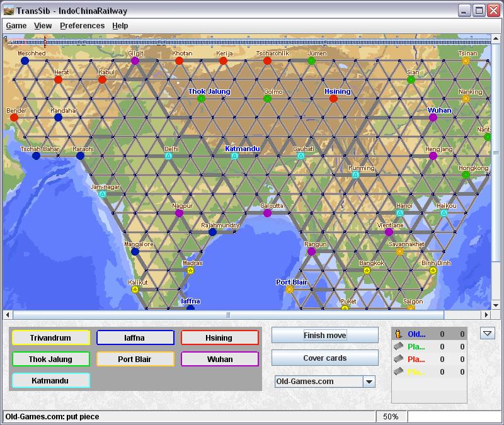Click the green Jumen city marker
The height and width of the screenshot is (425, 504).
(x=311, y=60)
